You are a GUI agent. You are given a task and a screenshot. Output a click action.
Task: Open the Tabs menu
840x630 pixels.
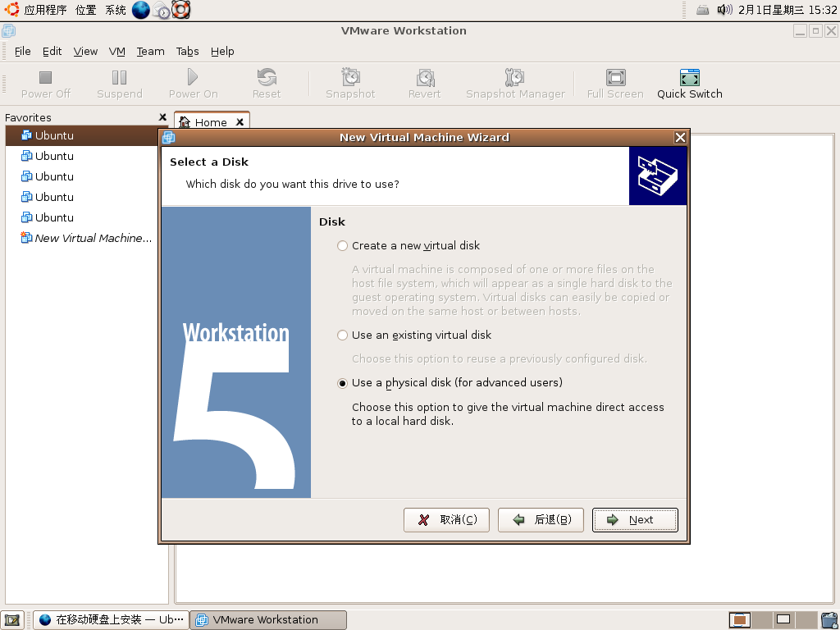[188, 52]
